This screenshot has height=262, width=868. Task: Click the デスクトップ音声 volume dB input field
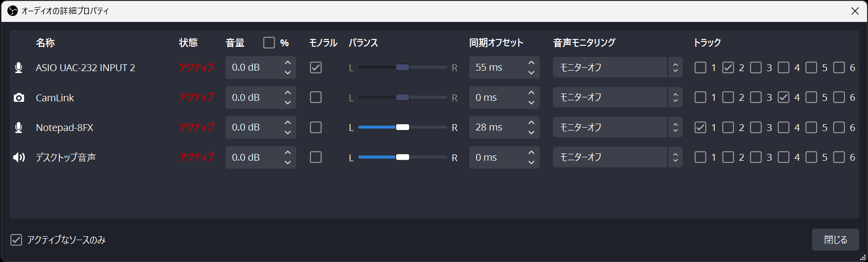coord(252,157)
